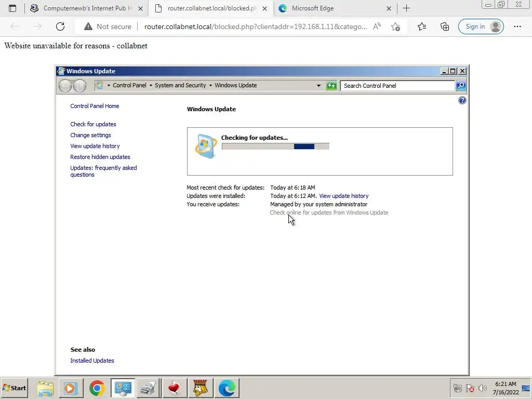532x399 pixels.
Task: Click Control Panel breadcrumb
Action: tap(129, 85)
